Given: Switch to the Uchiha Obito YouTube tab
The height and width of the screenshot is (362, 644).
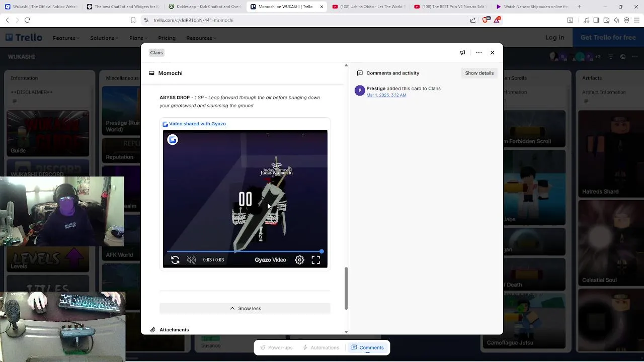Looking at the screenshot, I should tap(369, 7).
